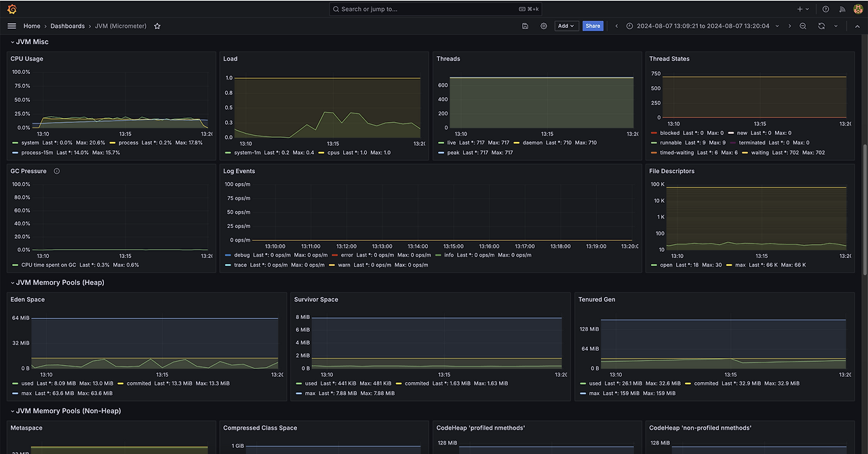The height and width of the screenshot is (454, 868).
Task: Open the news feed icon
Action: point(842,9)
